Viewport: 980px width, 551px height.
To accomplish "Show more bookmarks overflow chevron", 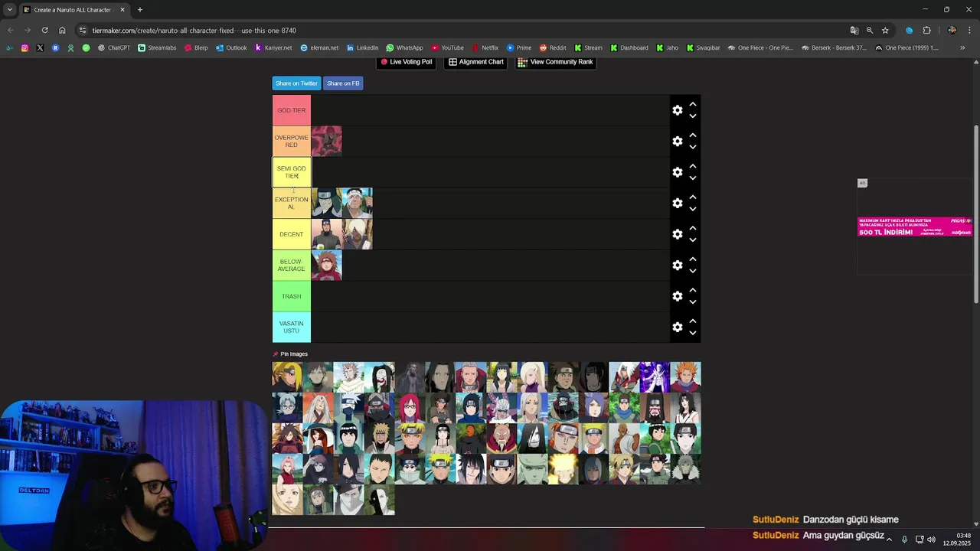I will (x=962, y=47).
